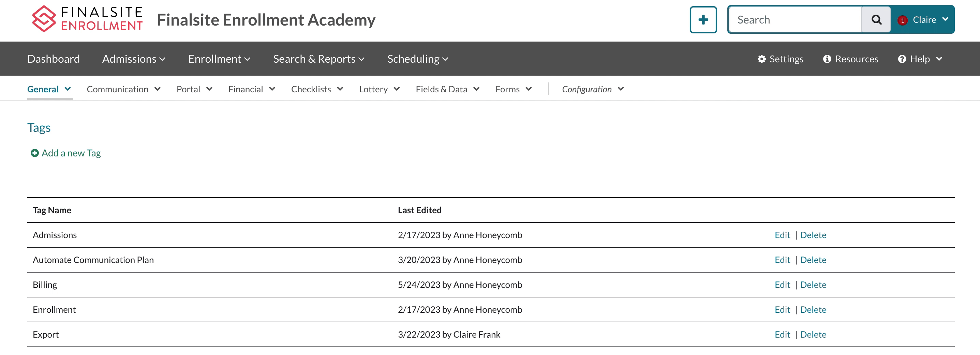Open Resources via the info icon
980x355 pixels.
[x=827, y=59]
